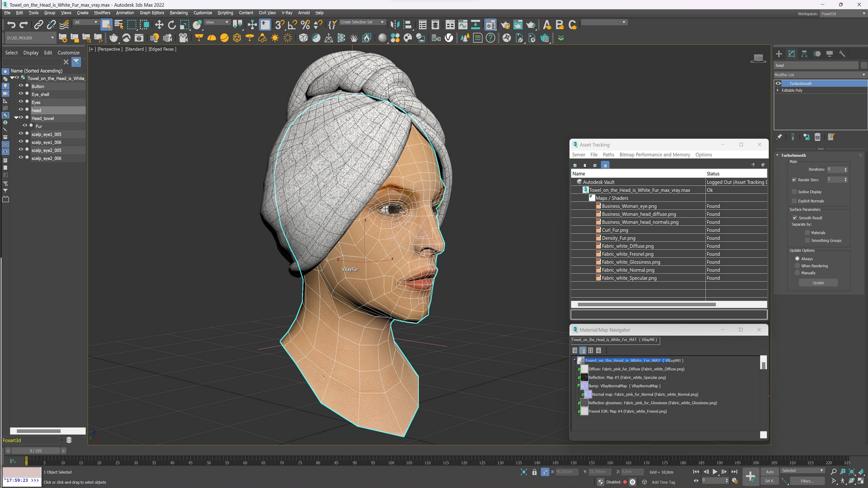The image size is (868, 488).
Task: Open the Modifier List dropdown
Action: (820, 75)
